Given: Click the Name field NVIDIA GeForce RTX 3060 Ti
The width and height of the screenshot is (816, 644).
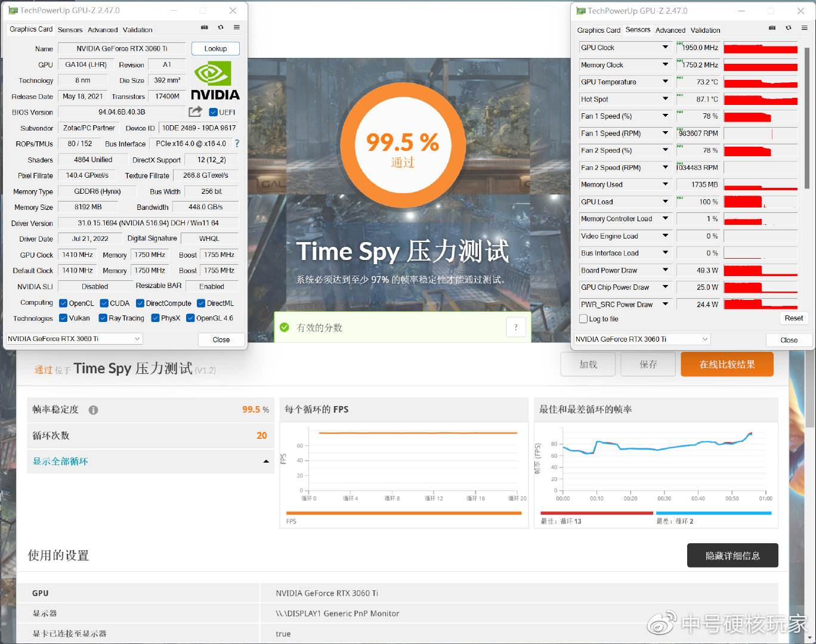Looking at the screenshot, I should [x=122, y=49].
